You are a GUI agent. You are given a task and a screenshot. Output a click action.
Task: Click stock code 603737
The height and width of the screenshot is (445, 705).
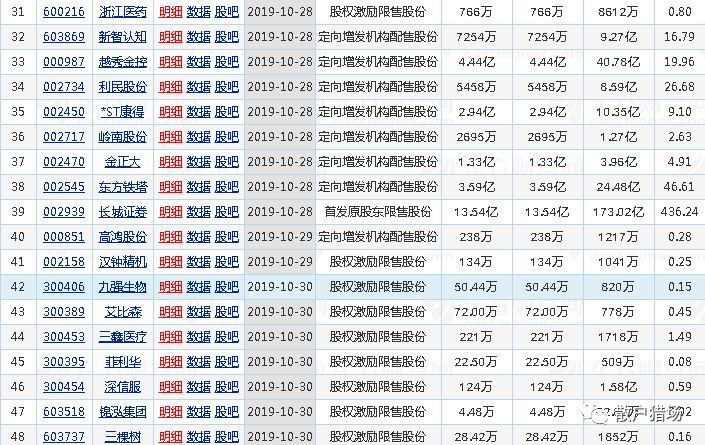click(x=64, y=436)
